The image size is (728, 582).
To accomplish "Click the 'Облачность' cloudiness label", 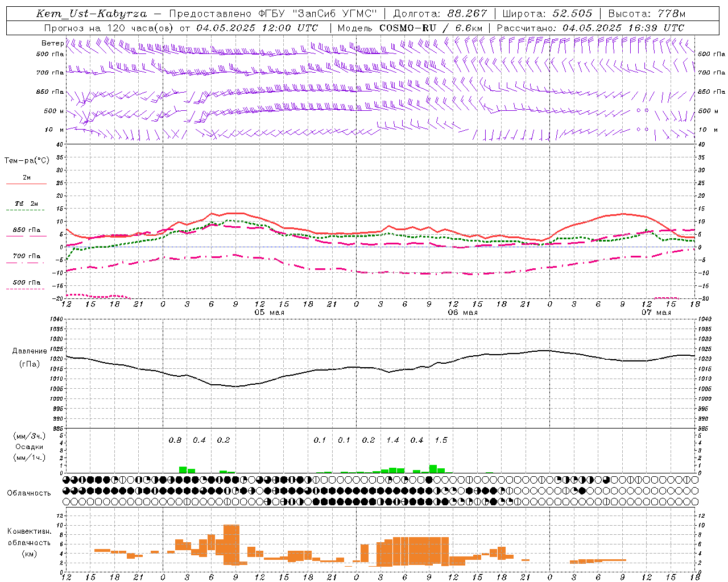I will point(29,493).
